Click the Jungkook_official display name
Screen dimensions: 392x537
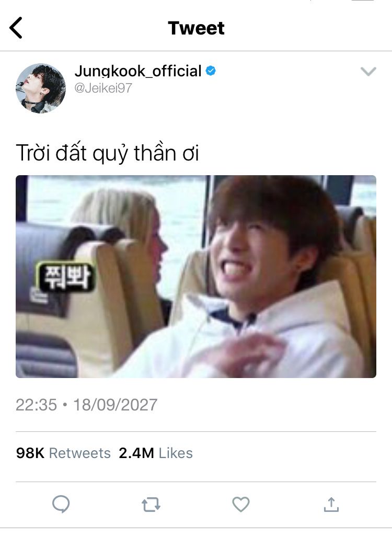click(x=138, y=71)
